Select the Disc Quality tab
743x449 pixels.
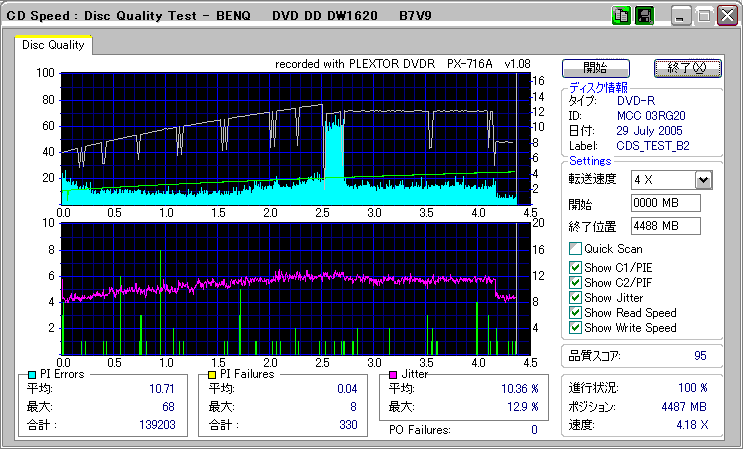click(x=53, y=45)
